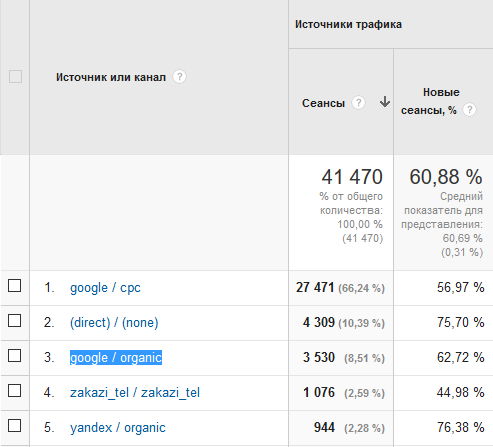This screenshot has width=493, height=447.
Task: Click the Источники трафика group header
Action: [348, 24]
